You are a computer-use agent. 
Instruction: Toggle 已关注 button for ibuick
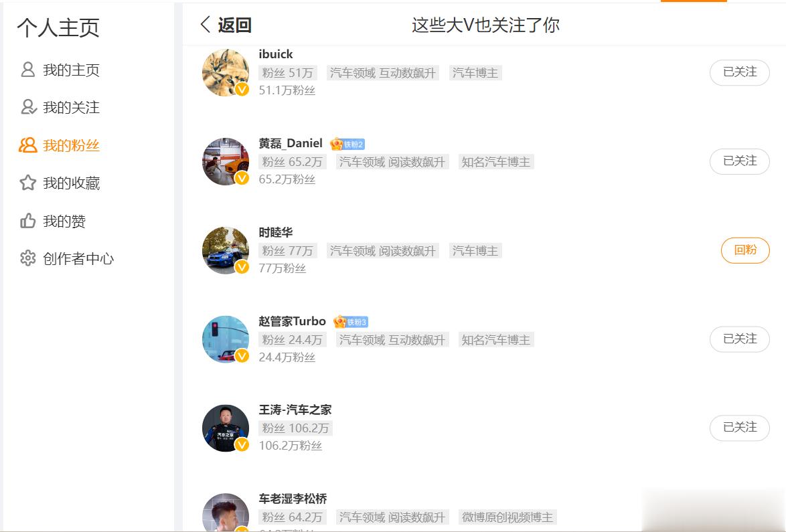[739, 72]
